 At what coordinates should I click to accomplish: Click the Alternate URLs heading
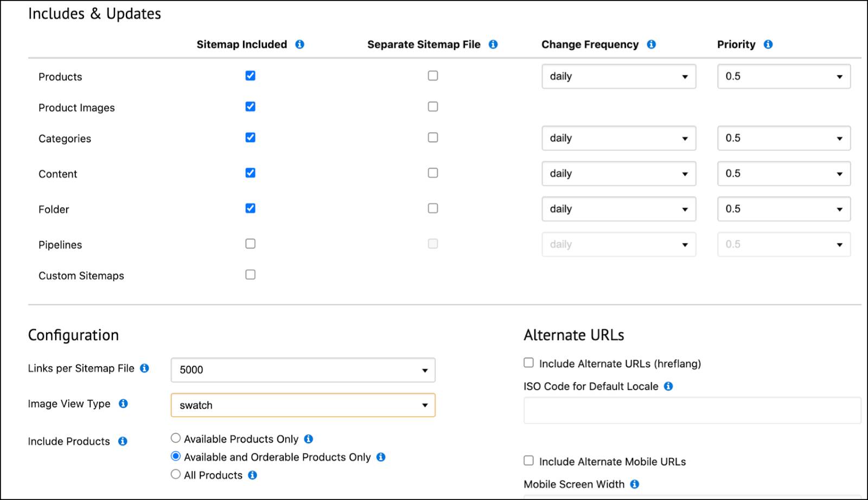(574, 335)
